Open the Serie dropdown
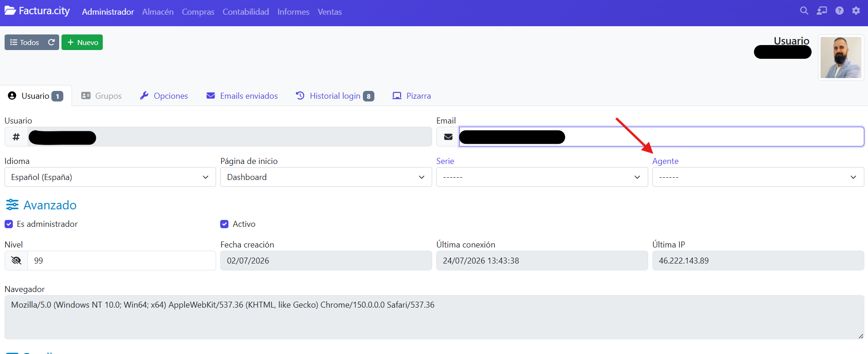 [x=542, y=177]
